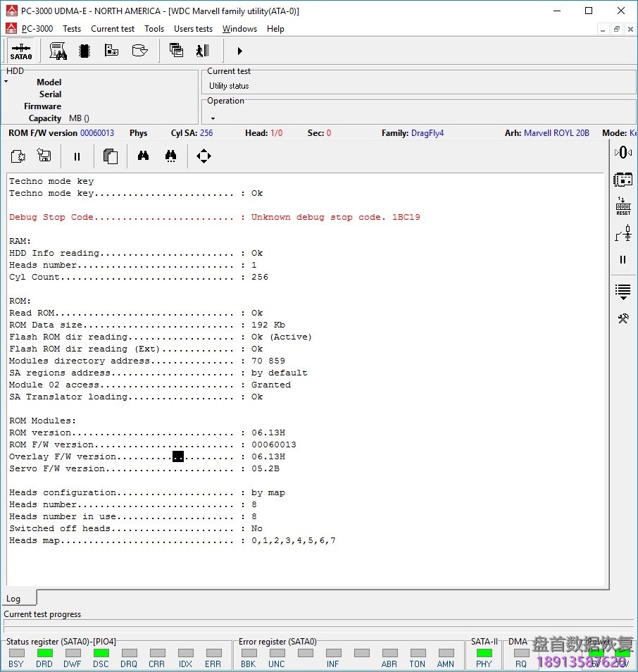Toggle the pause icon in right sidebar

[x=623, y=260]
